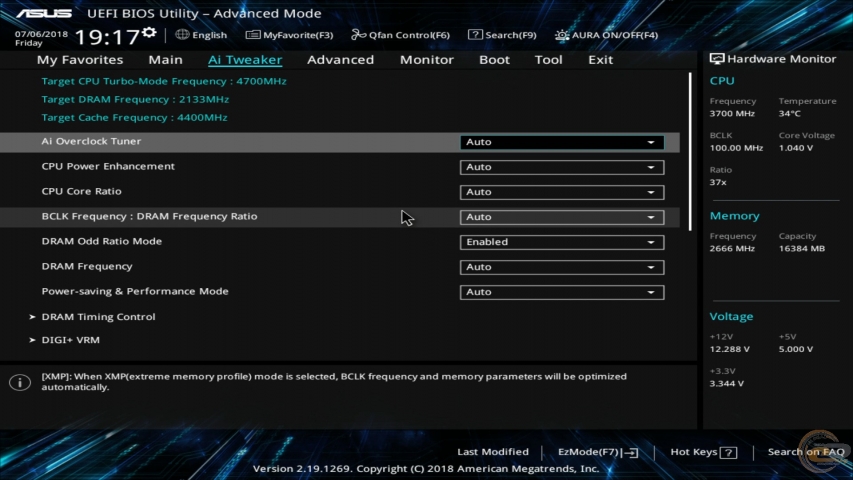Click the CPU frequency 3700 MHz value
The width and height of the screenshot is (853, 480).
732,114
